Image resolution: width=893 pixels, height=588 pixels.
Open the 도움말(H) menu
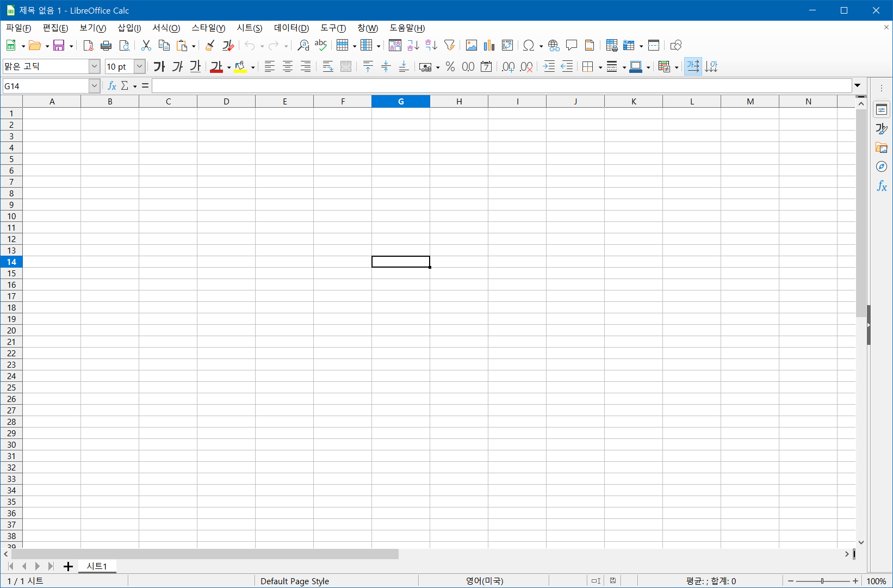[407, 28]
